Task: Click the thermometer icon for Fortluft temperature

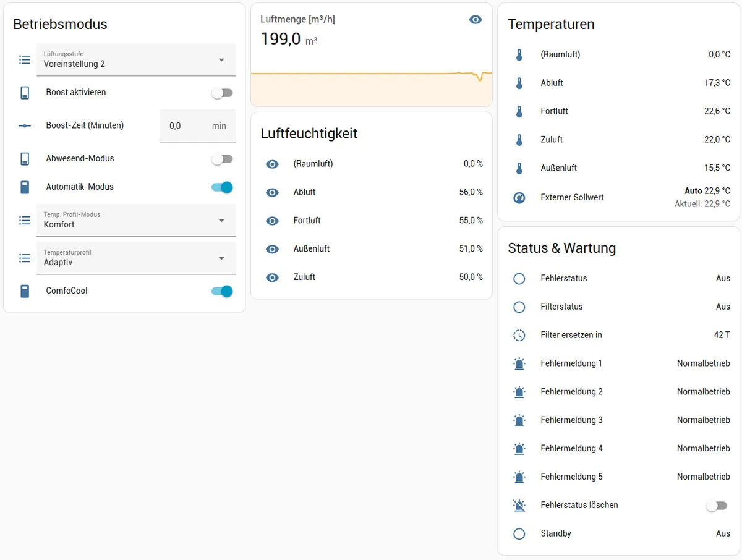Action: click(x=519, y=112)
